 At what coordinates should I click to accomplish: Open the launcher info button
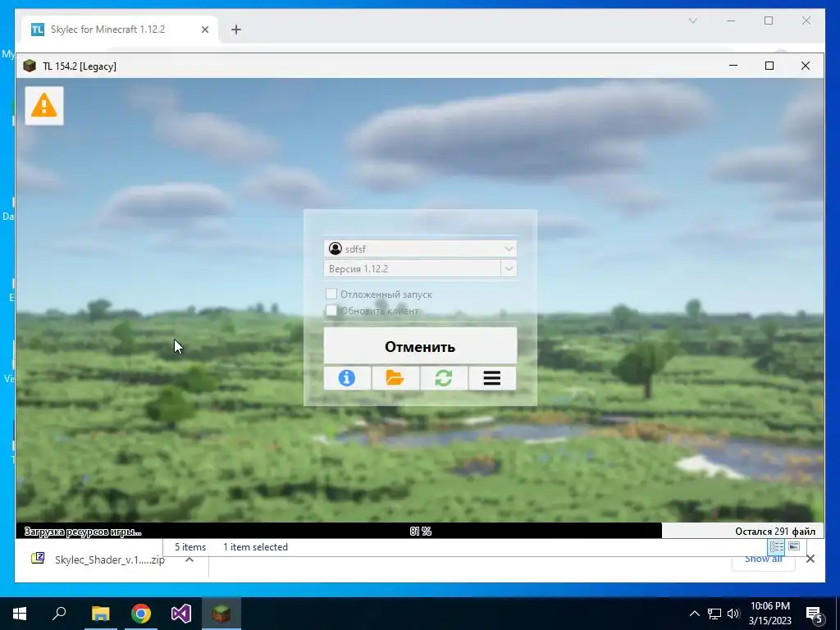point(347,378)
